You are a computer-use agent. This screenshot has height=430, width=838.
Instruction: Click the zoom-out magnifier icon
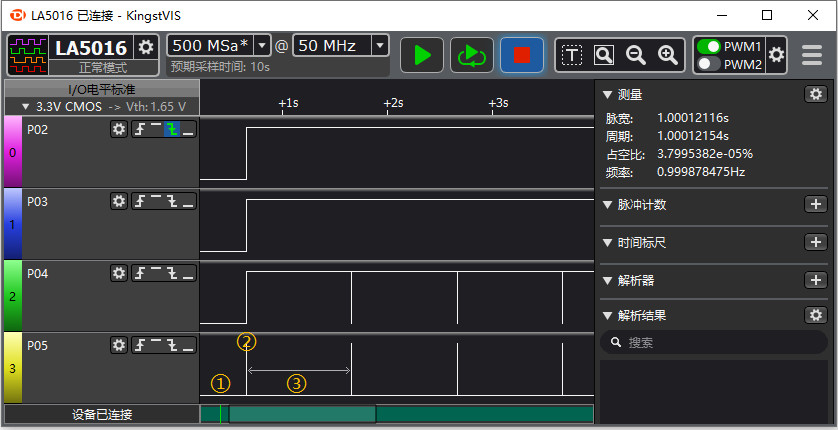tap(636, 55)
